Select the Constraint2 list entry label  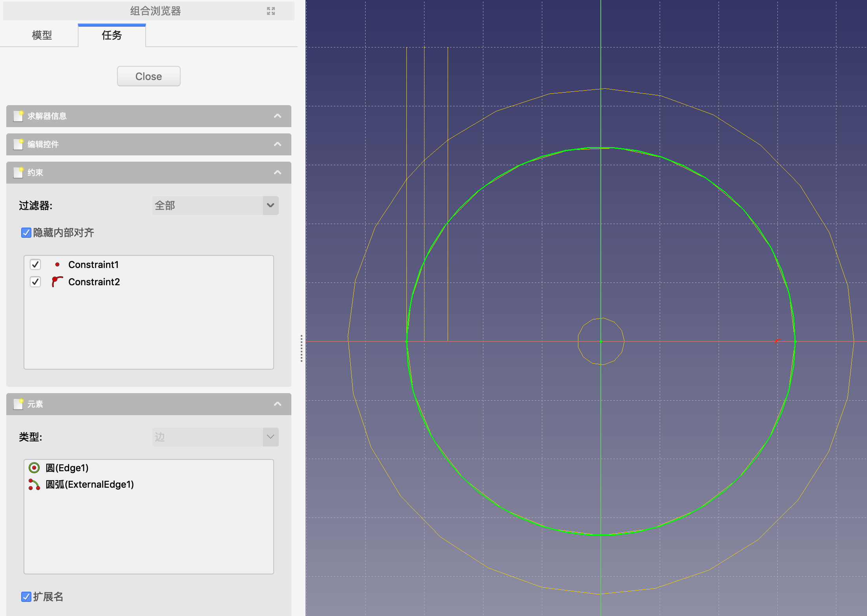click(94, 282)
